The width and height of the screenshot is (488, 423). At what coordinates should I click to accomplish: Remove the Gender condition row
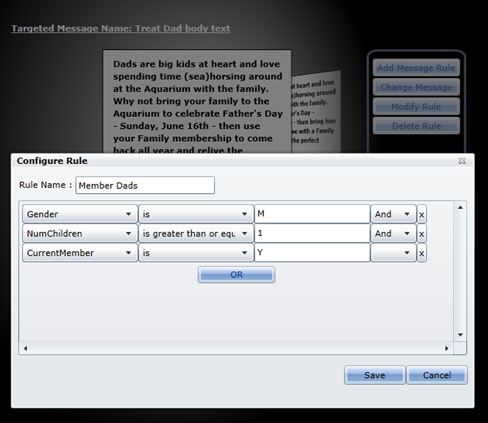422,214
